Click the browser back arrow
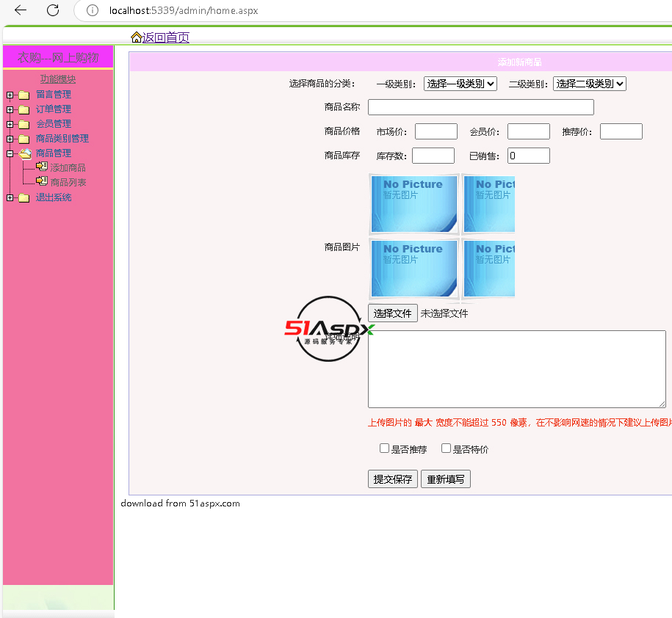Viewport: 672px width, 618px height. (x=20, y=10)
